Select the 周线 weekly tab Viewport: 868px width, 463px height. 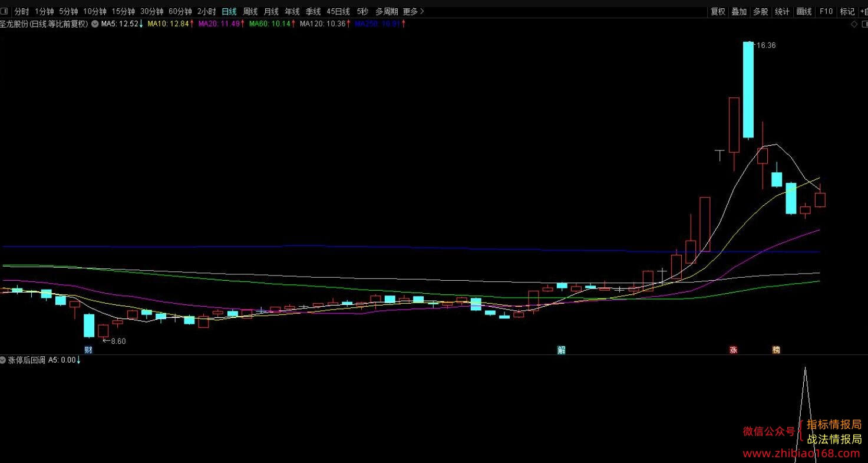tap(250, 11)
